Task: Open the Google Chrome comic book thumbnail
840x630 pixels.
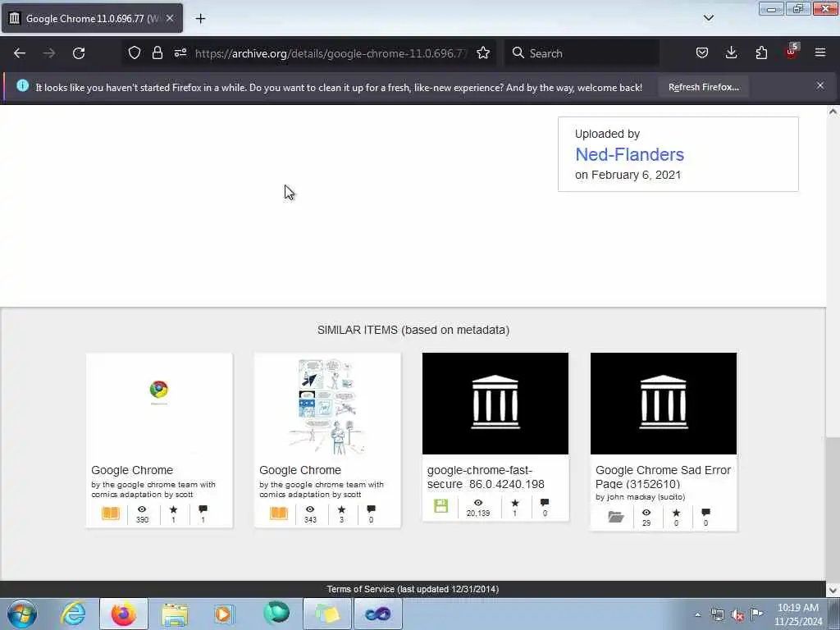Action: point(327,403)
